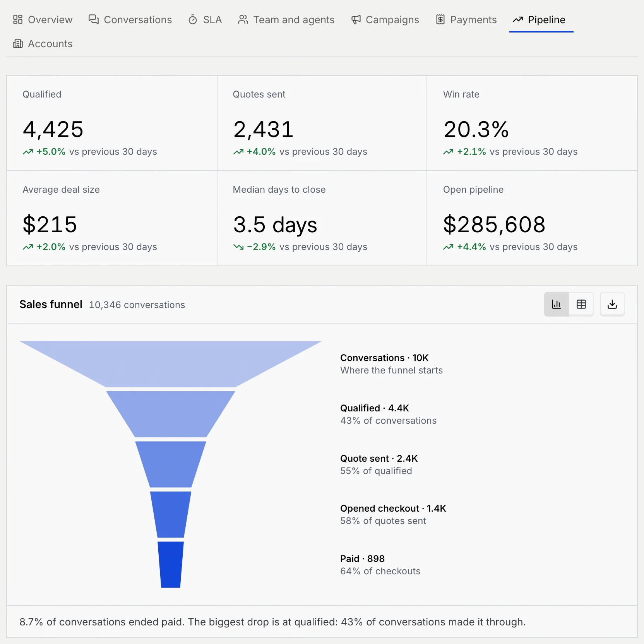Click the 'Conversations · 10K' funnel label

[x=384, y=358]
